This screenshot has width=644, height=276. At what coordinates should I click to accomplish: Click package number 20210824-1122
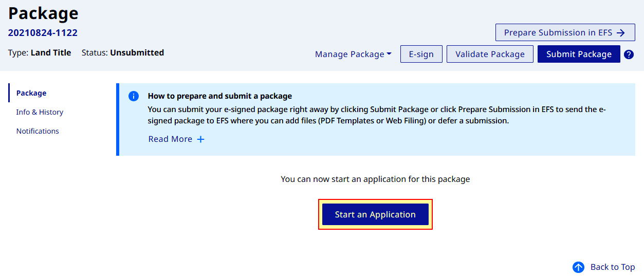click(x=43, y=33)
